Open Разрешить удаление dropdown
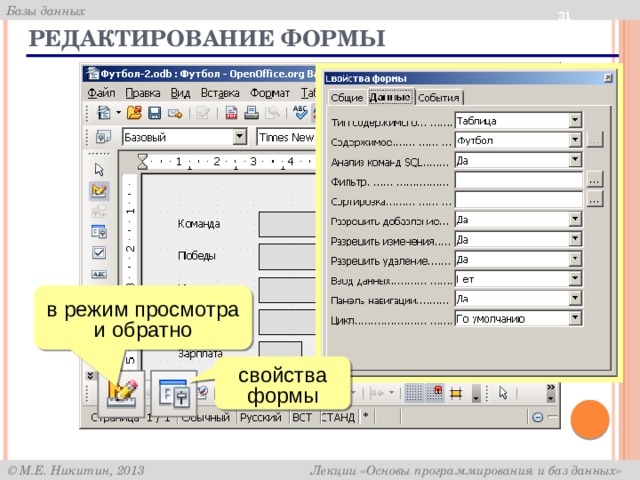 (575, 259)
